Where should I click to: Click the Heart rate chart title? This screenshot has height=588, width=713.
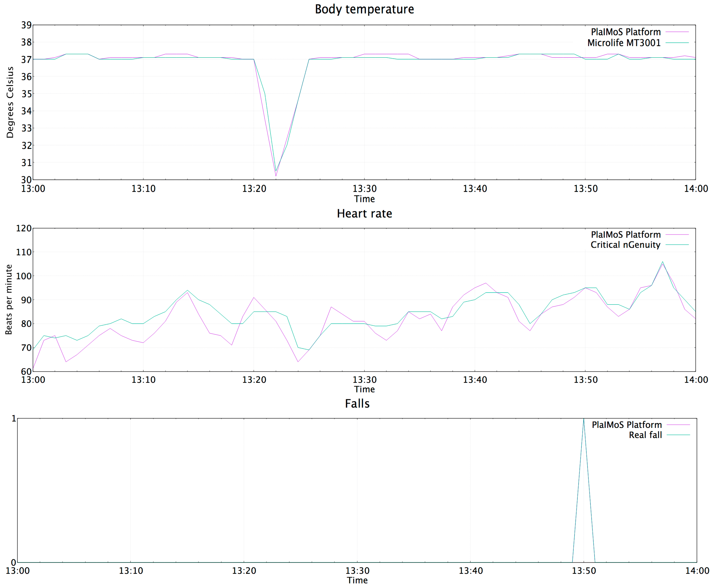click(x=364, y=214)
